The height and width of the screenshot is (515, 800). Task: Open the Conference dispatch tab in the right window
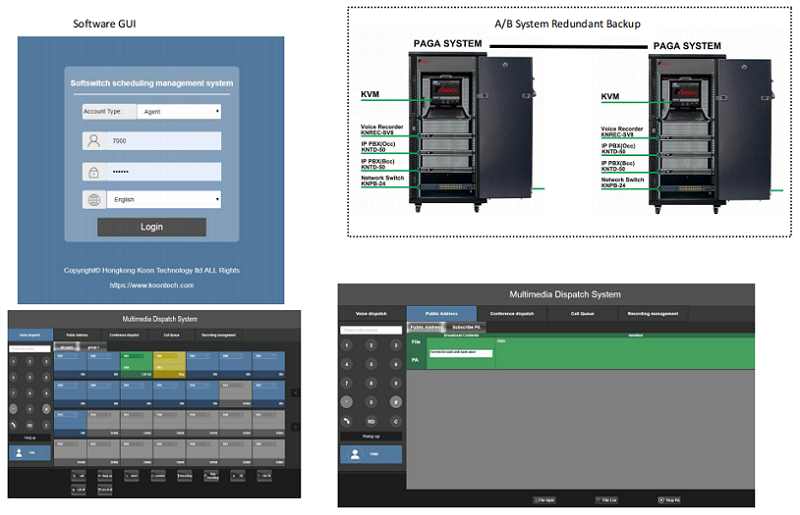point(512,314)
